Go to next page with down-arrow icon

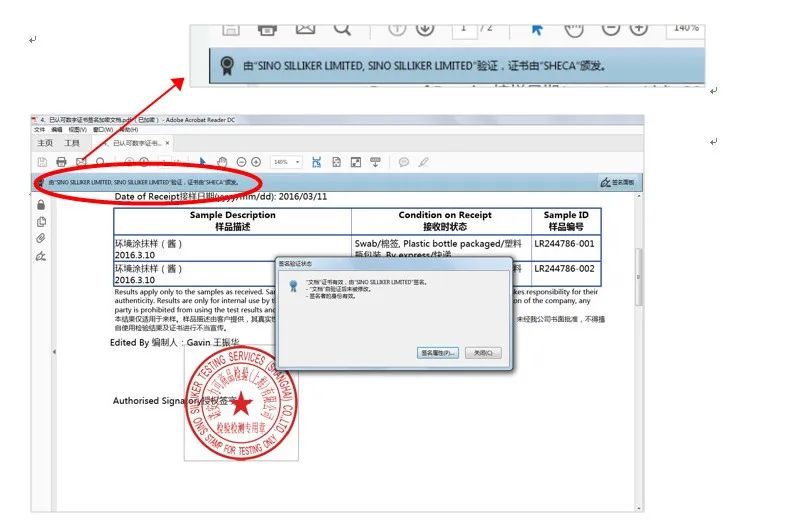[144, 162]
